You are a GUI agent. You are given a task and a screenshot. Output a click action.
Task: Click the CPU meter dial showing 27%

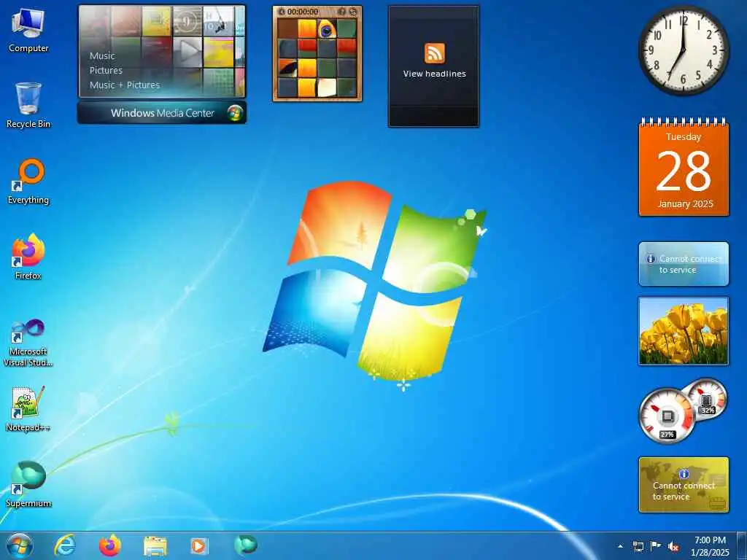pos(667,416)
